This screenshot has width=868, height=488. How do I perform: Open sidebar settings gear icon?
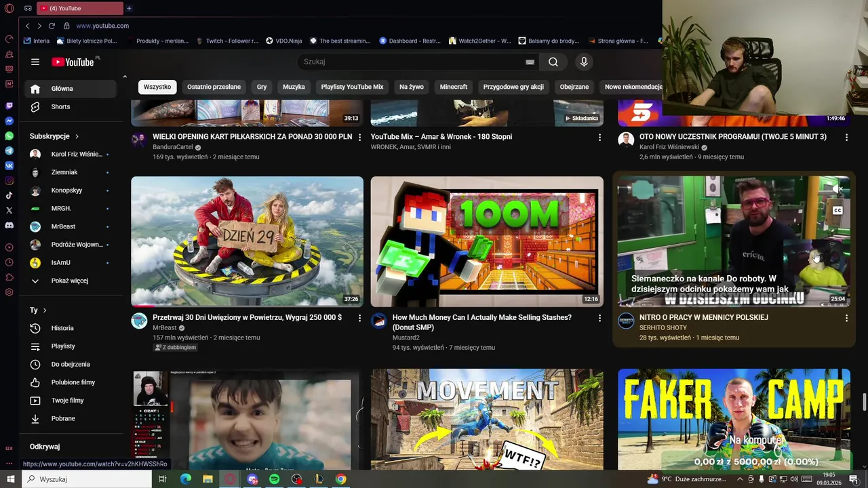9,292
